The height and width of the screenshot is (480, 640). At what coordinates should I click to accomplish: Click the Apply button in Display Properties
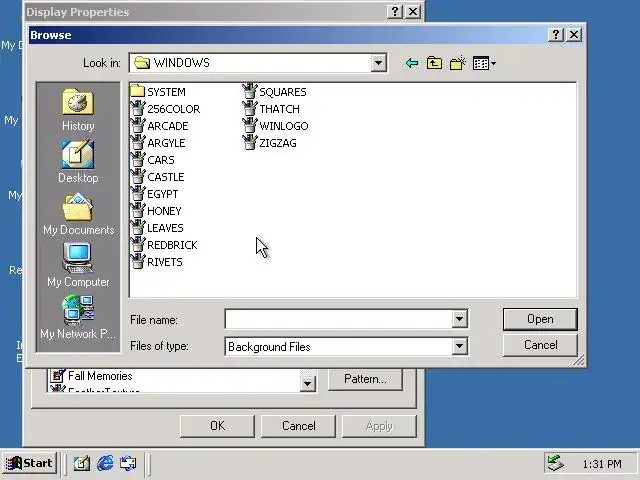pos(379,426)
